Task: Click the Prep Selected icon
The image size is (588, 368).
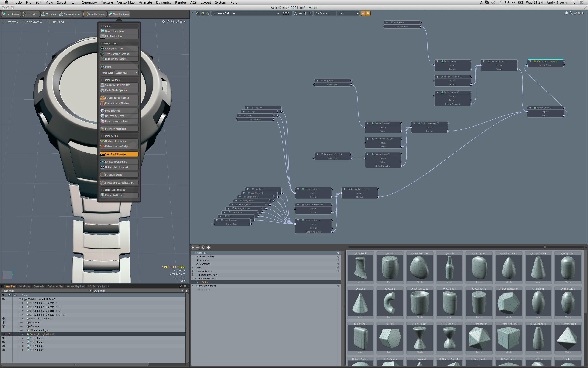Action: click(x=102, y=111)
